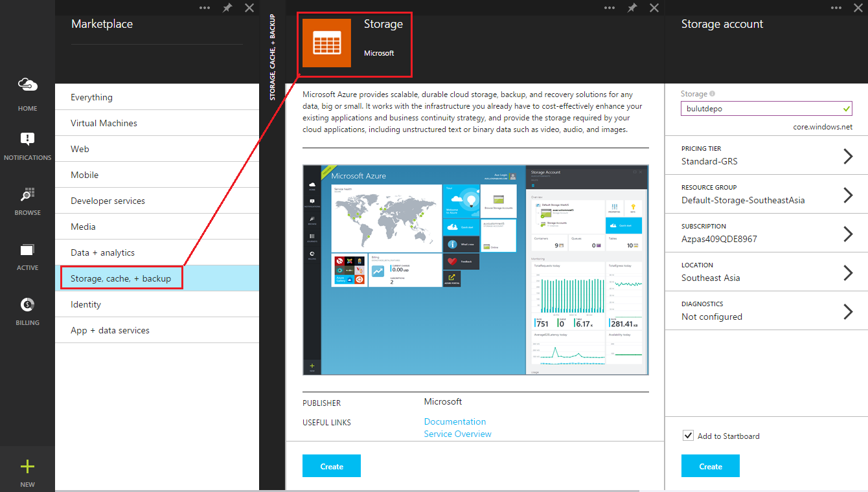Click the Storage name info icon
This screenshot has width=868, height=492.
point(713,94)
